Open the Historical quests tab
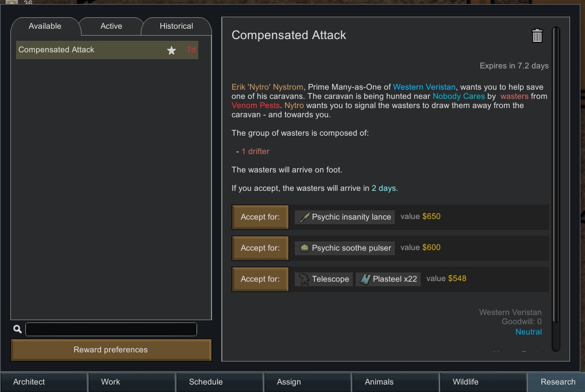This screenshot has height=392, width=585. pyautogui.click(x=176, y=26)
